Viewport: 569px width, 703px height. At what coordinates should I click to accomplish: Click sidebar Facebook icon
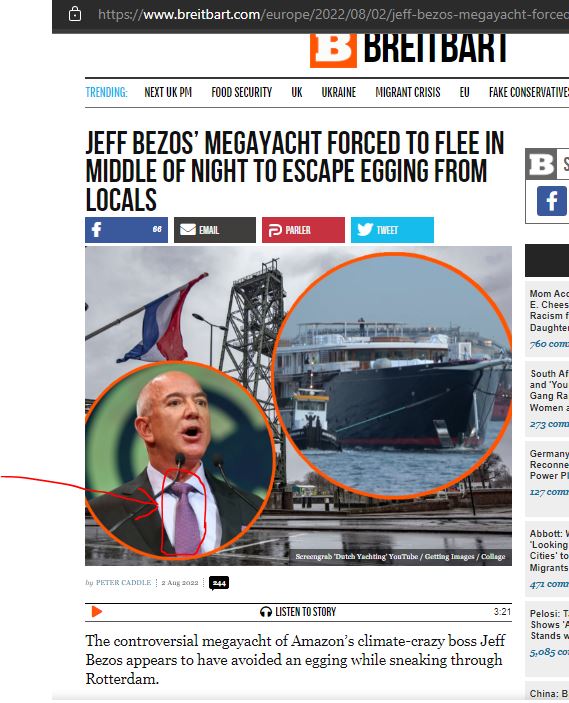click(x=552, y=201)
